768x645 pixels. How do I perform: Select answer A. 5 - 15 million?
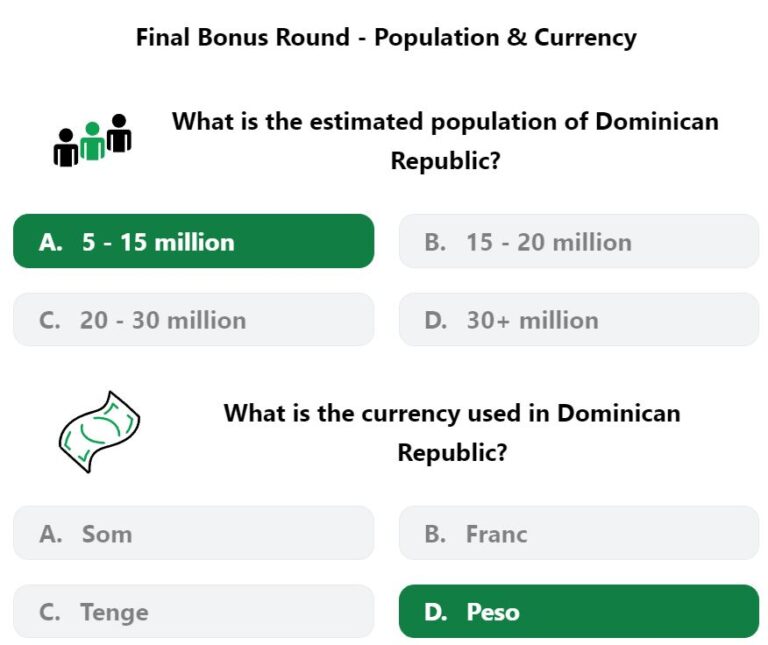click(x=193, y=241)
